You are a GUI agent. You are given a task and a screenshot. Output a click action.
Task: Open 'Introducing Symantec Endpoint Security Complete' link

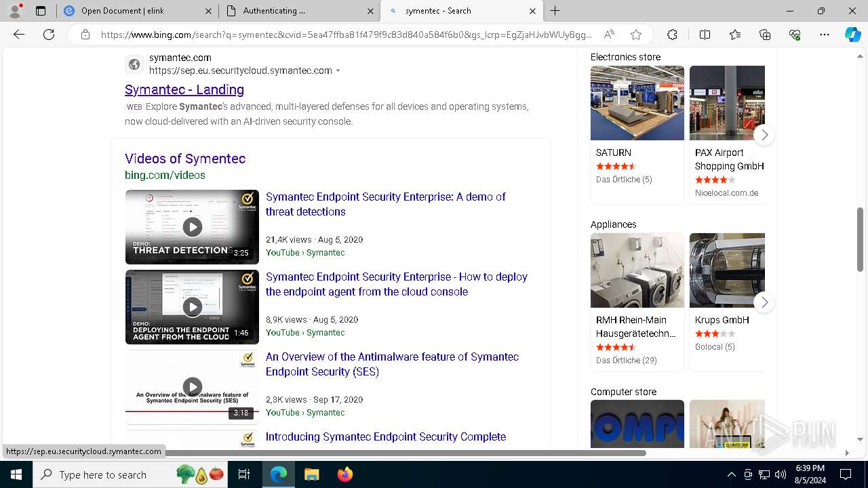pos(386,436)
